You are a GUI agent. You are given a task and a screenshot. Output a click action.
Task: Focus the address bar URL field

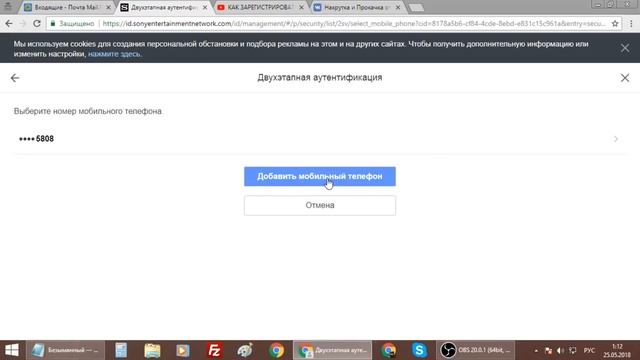[x=353, y=24]
